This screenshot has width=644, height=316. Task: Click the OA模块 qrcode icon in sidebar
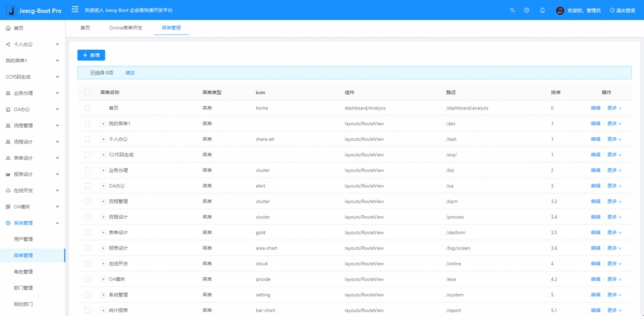(8, 207)
